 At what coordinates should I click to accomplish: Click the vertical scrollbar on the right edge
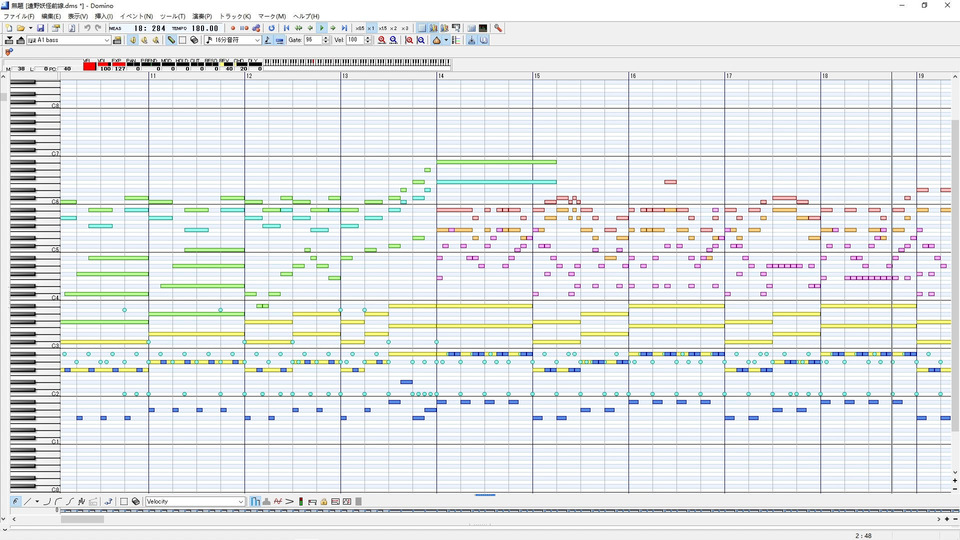[955, 276]
